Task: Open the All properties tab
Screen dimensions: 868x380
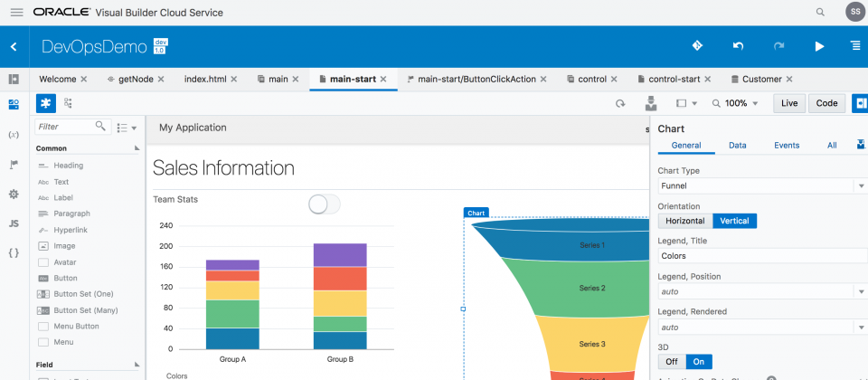Action: pos(832,145)
